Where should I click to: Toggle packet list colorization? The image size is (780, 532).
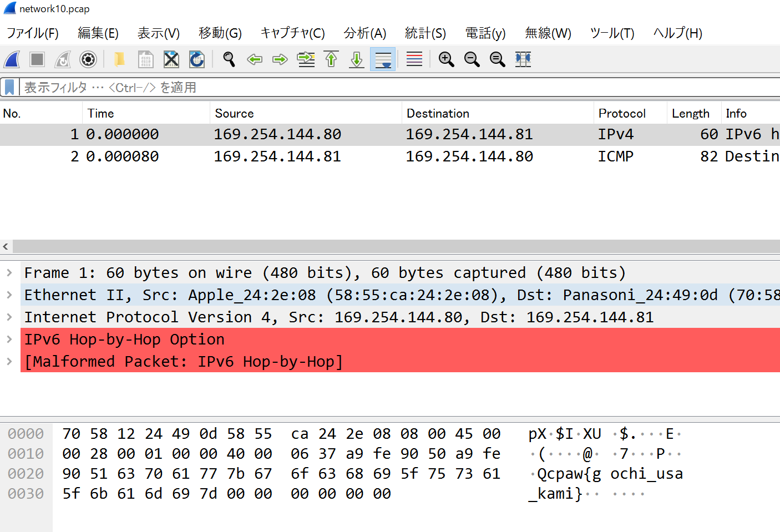[414, 59]
